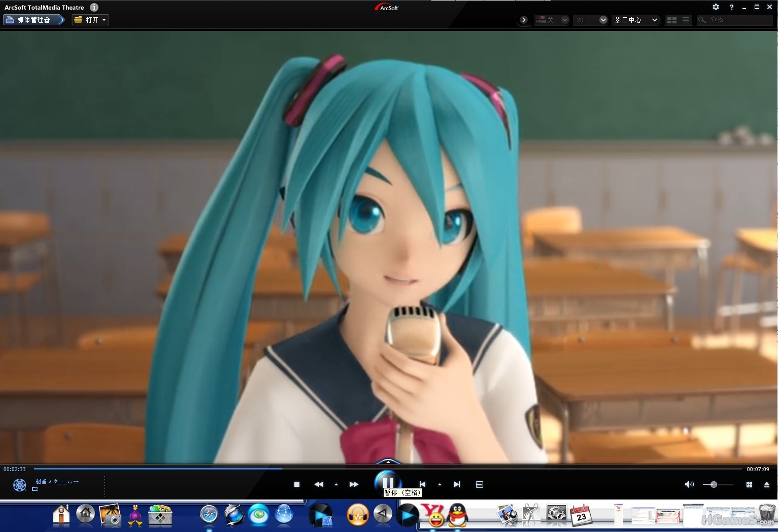Open the 打开 menu
778x532 pixels.
click(90, 20)
